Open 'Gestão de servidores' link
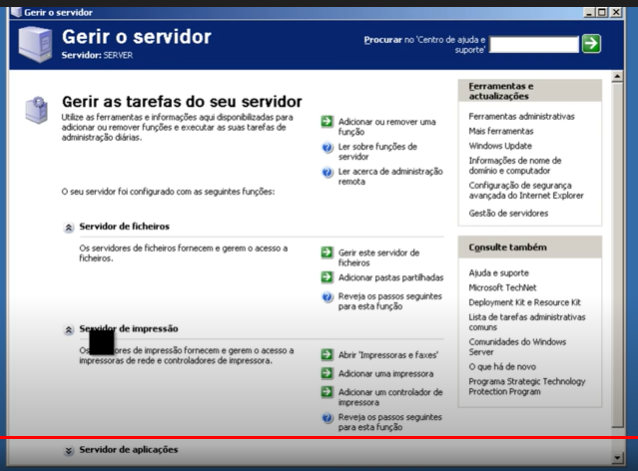The image size is (638, 471). tap(509, 212)
